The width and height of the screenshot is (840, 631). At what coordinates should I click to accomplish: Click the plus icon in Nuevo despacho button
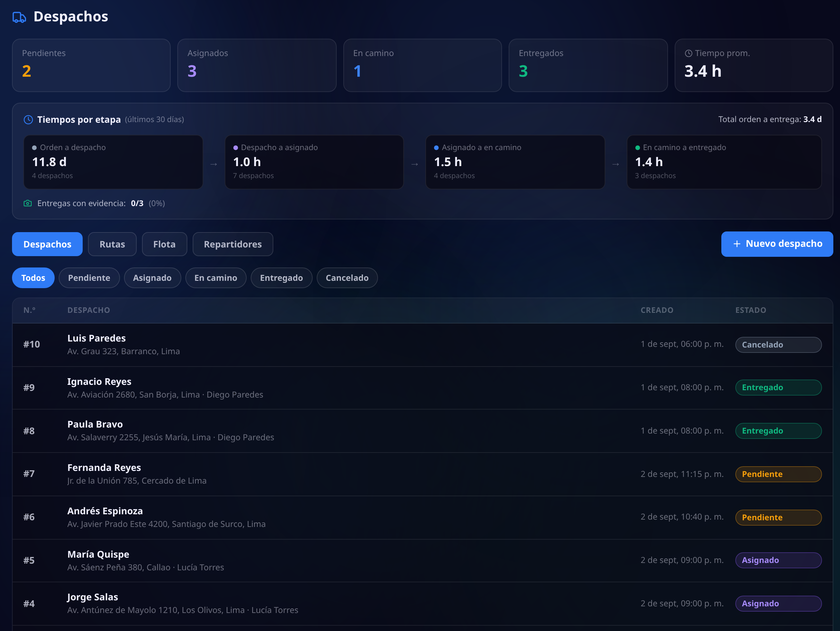click(737, 244)
